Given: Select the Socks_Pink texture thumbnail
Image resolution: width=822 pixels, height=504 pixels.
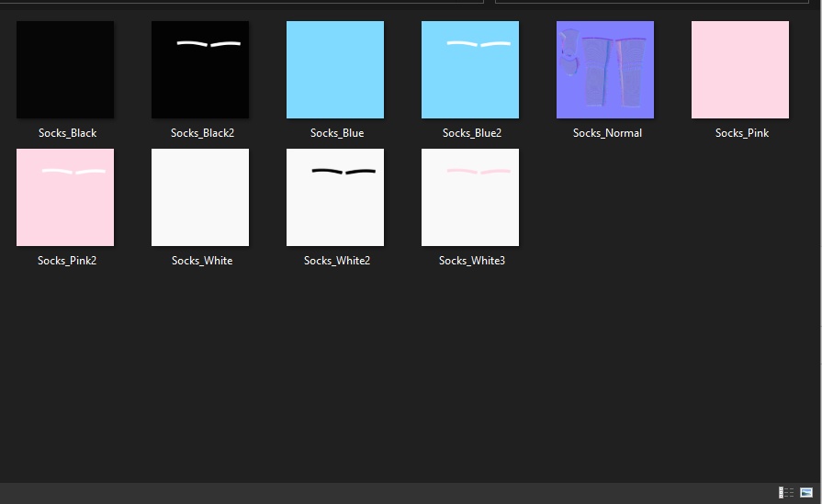Looking at the screenshot, I should pos(740,70).
